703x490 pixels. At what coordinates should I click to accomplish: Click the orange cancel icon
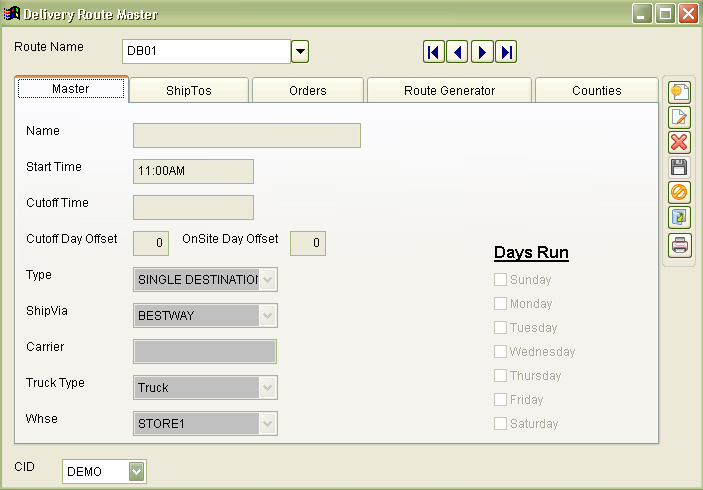pos(680,192)
